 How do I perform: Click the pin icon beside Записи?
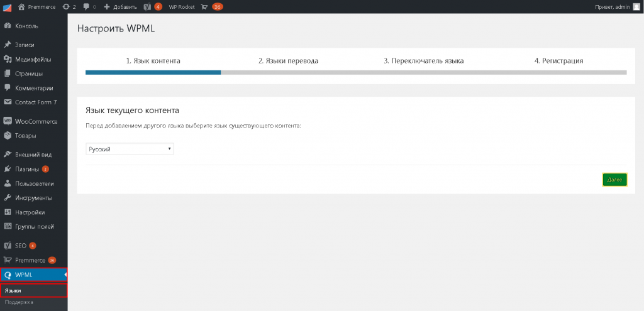click(x=7, y=45)
